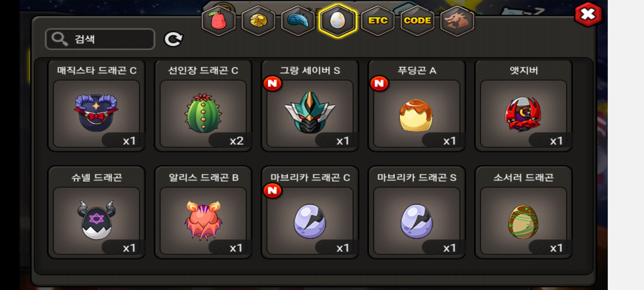Click the refresh arrow icon
Image resolution: width=644 pixels, height=290 pixels.
[173, 39]
